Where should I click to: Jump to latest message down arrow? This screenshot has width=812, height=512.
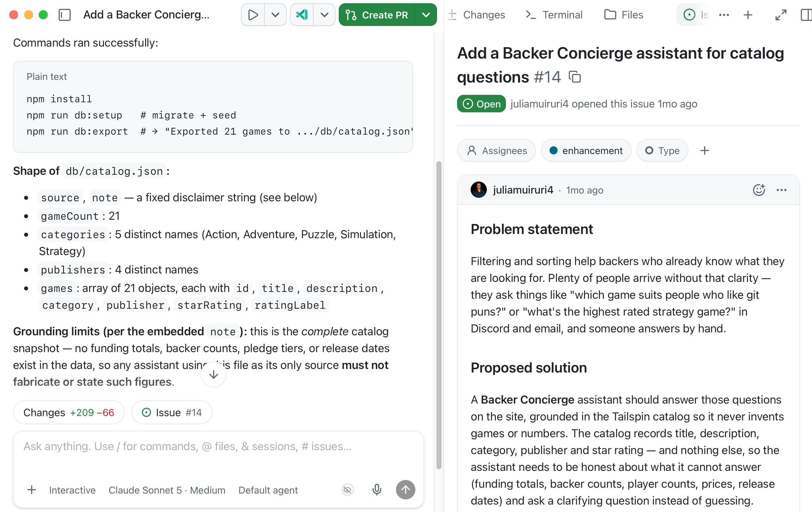coord(213,374)
